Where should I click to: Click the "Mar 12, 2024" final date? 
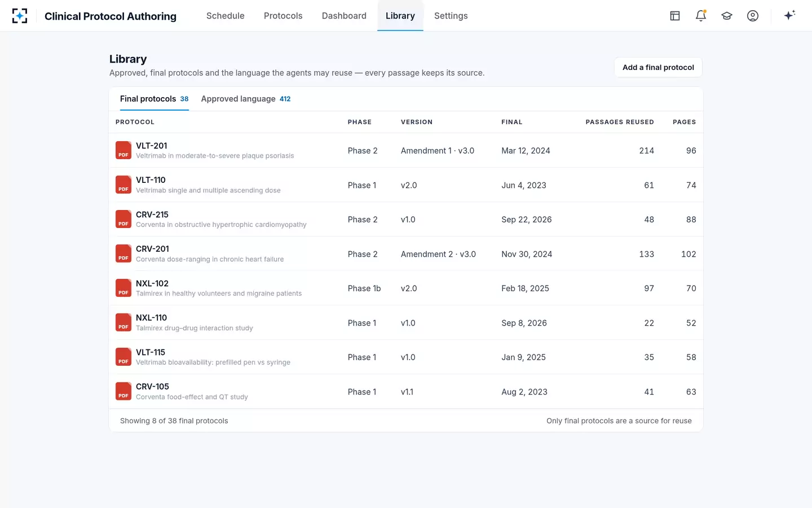(526, 151)
